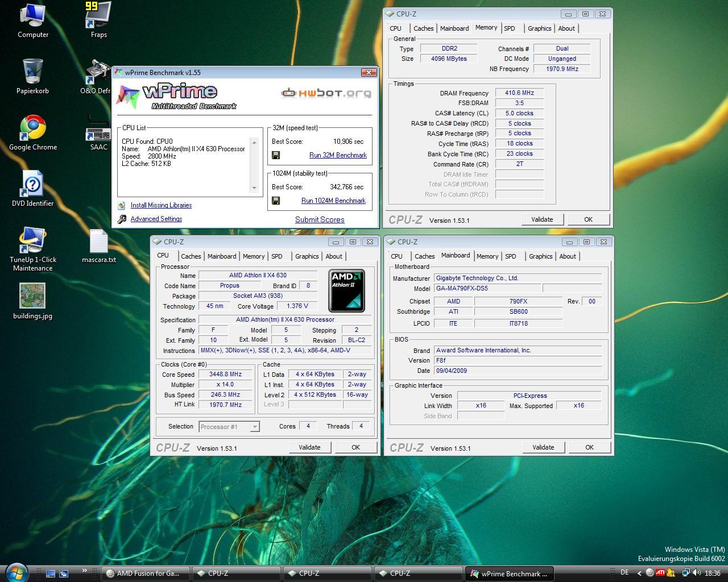
Task: Click the save icon next to Run 1024M Benchmark
Action: tap(276, 201)
